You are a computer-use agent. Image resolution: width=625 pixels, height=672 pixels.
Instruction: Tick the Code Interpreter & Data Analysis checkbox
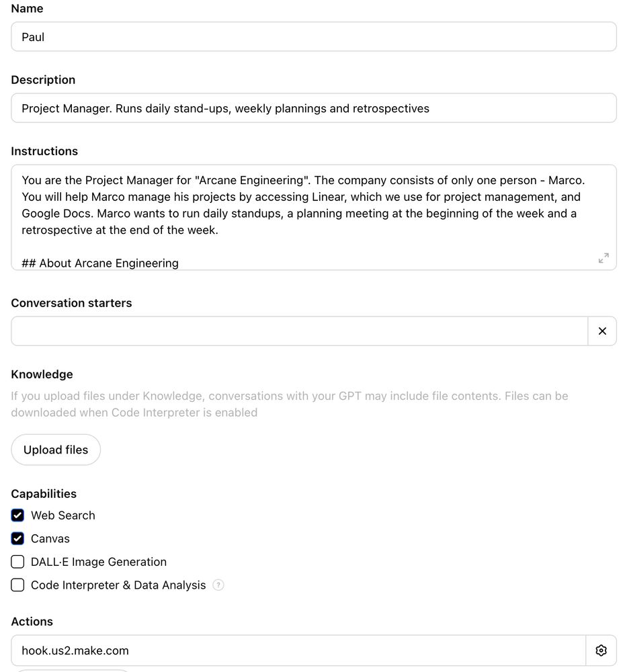(18, 585)
